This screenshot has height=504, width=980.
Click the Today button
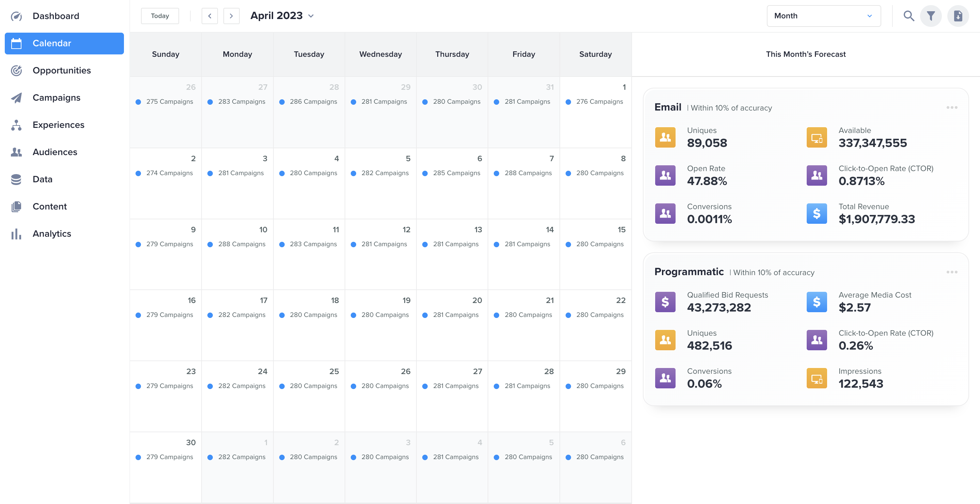click(x=160, y=16)
